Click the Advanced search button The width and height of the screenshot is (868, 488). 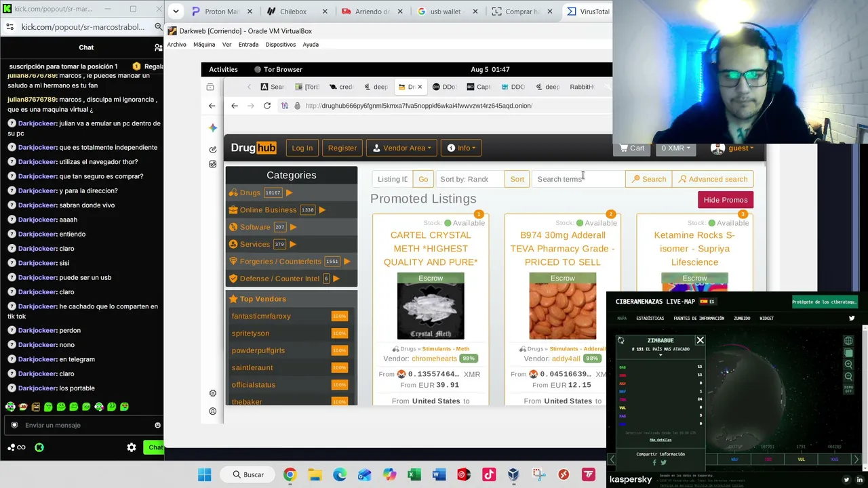click(713, 179)
